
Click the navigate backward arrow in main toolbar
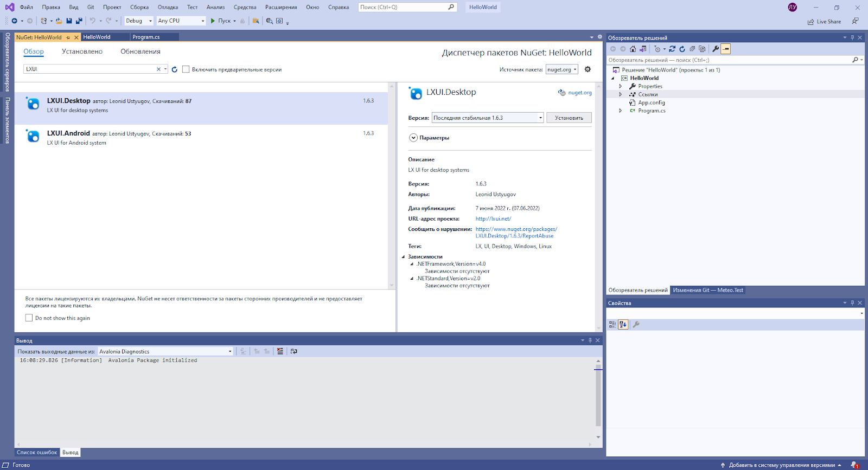coord(14,21)
